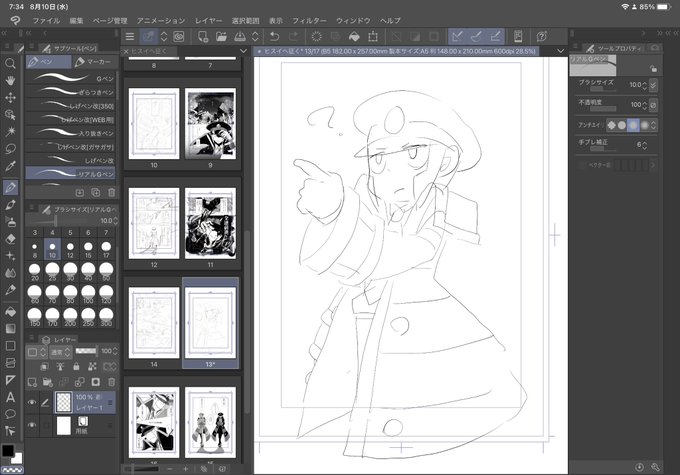Adjust layer opacity 100 stepper
Image resolution: width=680 pixels, height=475 pixels.
[115, 351]
